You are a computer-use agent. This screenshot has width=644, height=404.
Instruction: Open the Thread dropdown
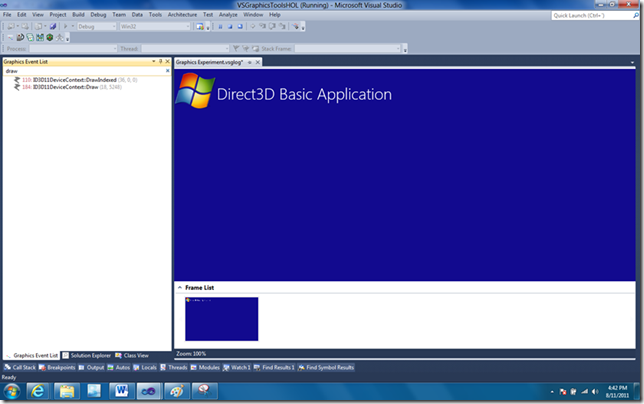(x=227, y=48)
